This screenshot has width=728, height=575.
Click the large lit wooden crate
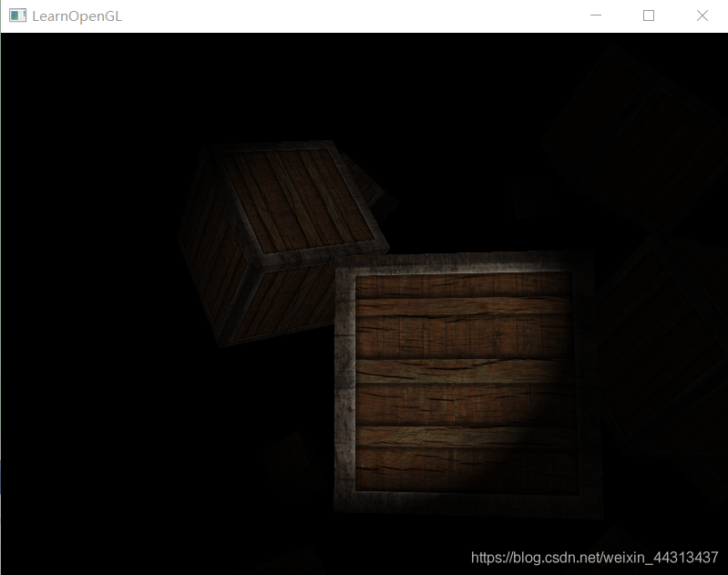(468, 384)
